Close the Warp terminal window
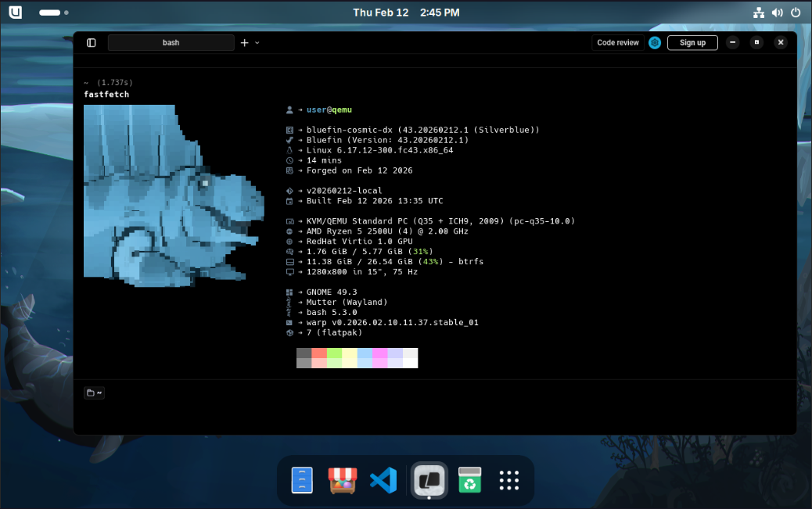Screen dimensions: 812x509 (781, 42)
